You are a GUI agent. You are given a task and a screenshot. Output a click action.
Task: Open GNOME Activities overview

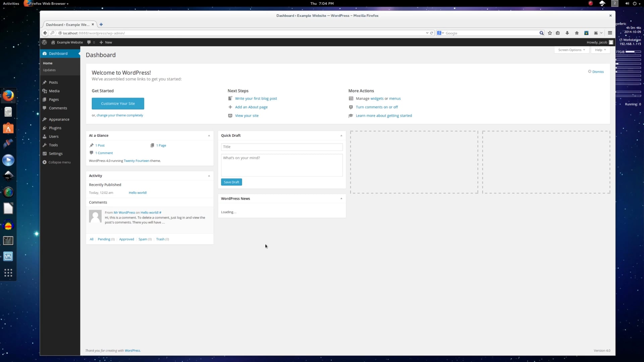coord(11,3)
